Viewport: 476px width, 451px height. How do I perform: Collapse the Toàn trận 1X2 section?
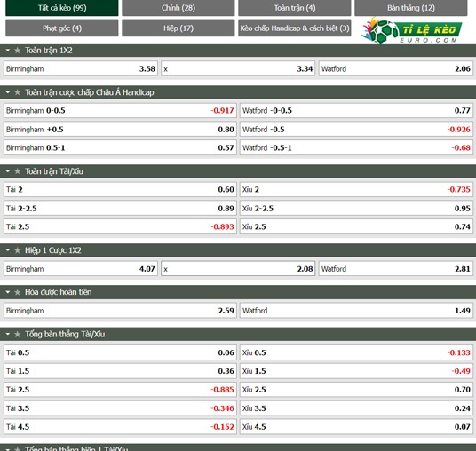point(8,50)
